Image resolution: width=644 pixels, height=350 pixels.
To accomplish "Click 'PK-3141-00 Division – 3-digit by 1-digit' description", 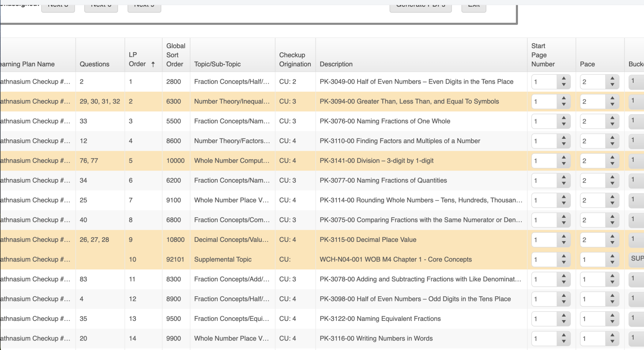I will [376, 161].
